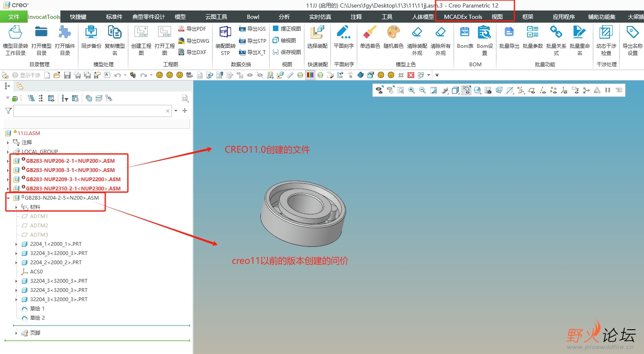Click the model directory to working directory icon
Screen dimensions: 644x354
(16, 32)
